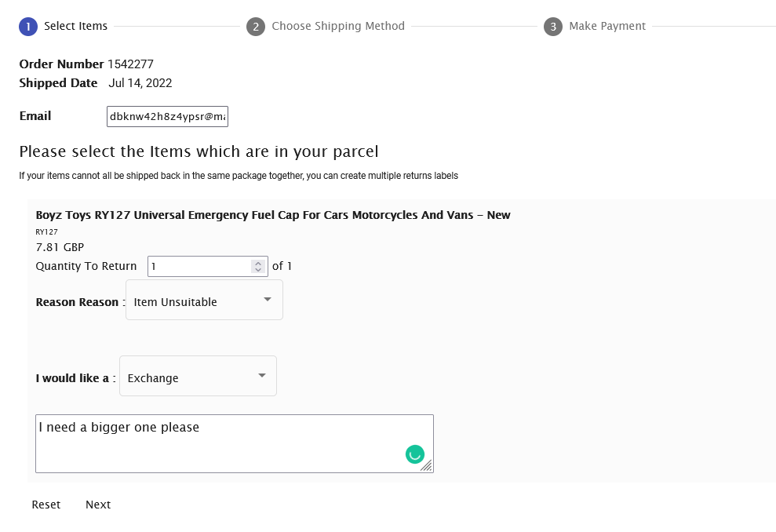Decrease quantity to return with down arrow
The width and height of the screenshot is (776, 532).
(258, 270)
